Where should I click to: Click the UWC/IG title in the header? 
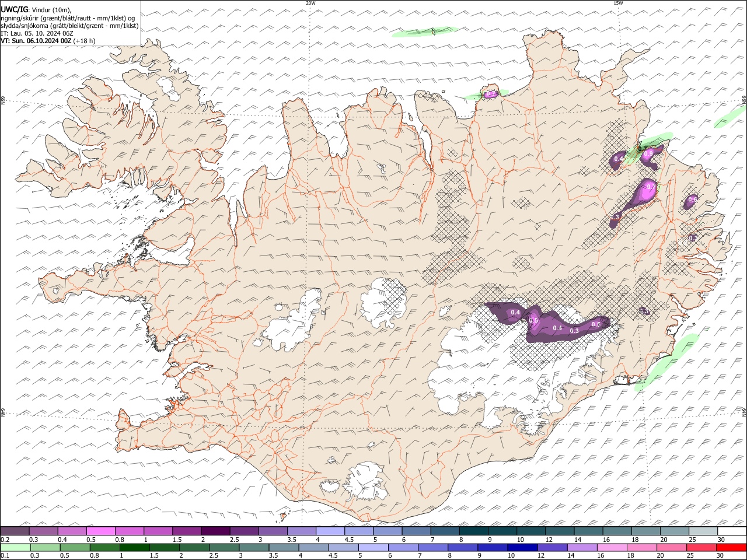[x=14, y=9]
